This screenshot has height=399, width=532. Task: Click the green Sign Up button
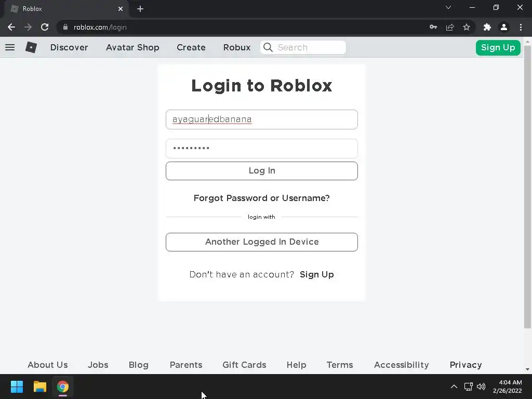tap(498, 47)
